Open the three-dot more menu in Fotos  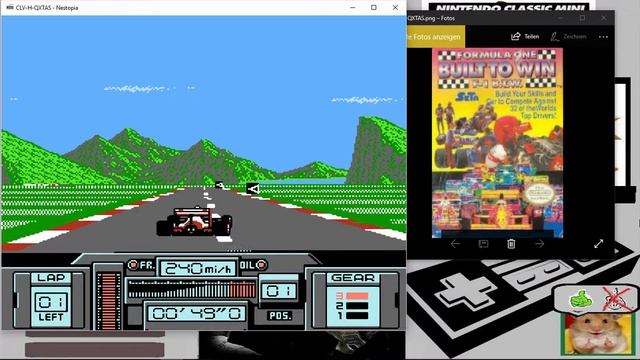[603, 37]
